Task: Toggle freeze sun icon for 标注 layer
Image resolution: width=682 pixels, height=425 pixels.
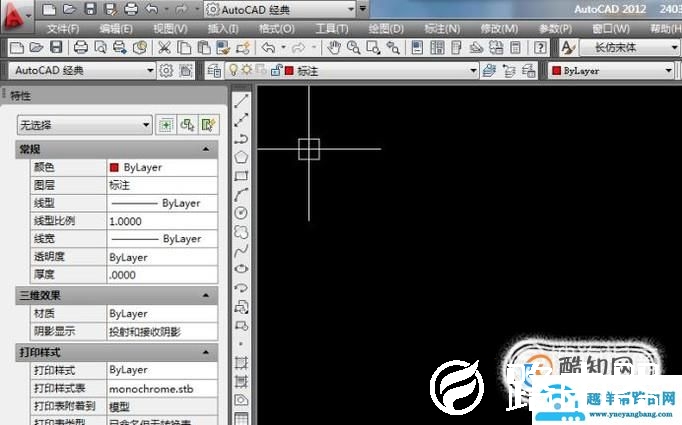Action: point(246,70)
